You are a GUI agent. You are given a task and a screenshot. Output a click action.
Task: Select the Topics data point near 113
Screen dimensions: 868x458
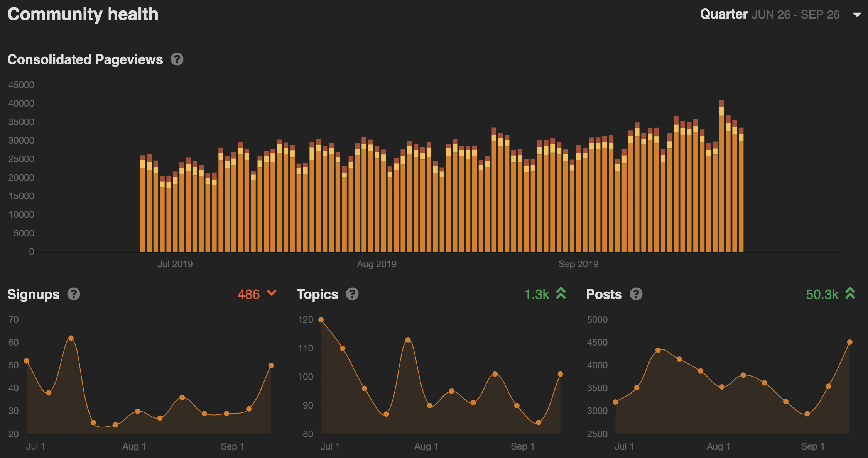point(408,340)
